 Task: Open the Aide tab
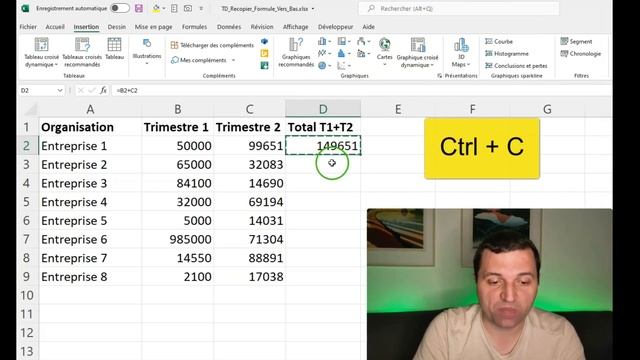tap(369, 27)
